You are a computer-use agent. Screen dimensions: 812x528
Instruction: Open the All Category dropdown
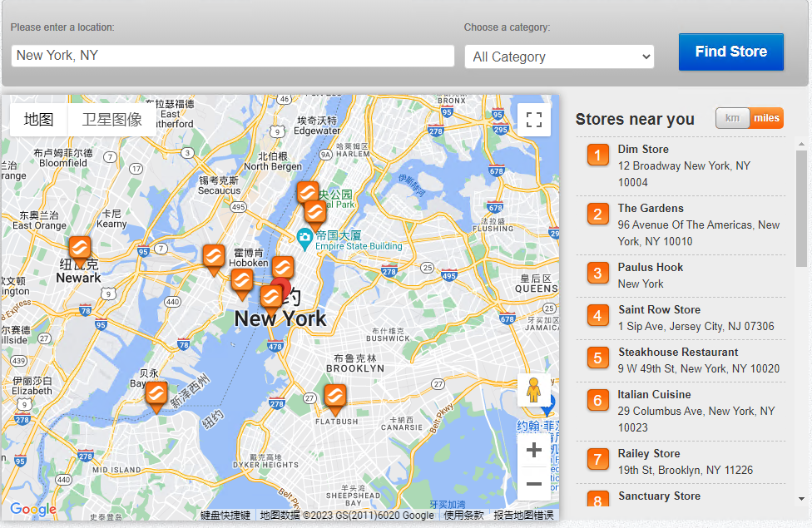[x=559, y=57]
